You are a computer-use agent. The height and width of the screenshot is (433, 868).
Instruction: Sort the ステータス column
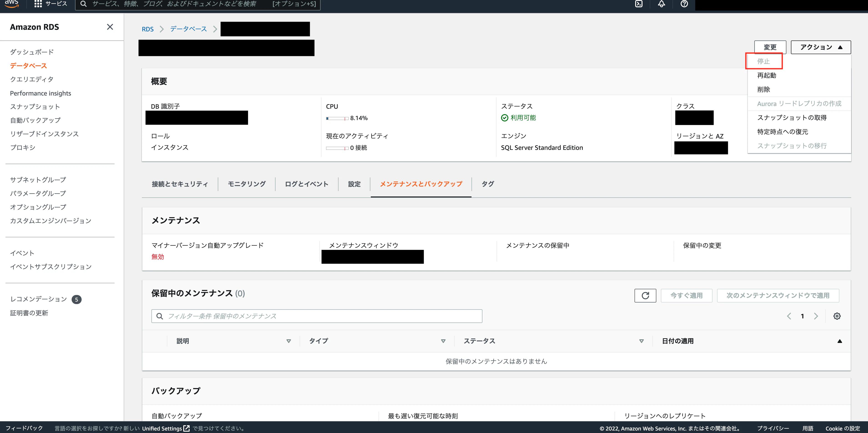(x=641, y=341)
